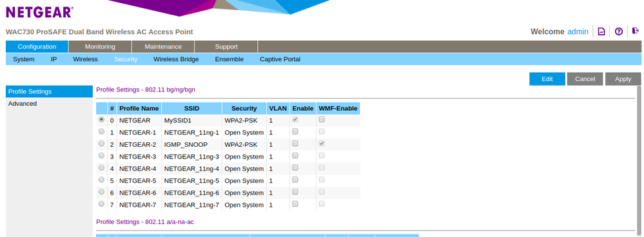Click the NETGEAR logo
The width and height of the screenshot is (644, 237).
tap(39, 12)
